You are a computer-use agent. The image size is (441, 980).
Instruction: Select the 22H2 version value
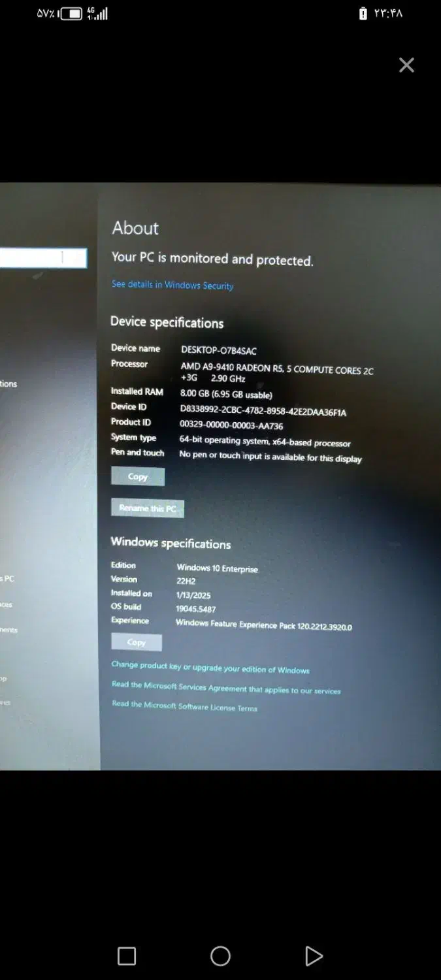pos(186,581)
